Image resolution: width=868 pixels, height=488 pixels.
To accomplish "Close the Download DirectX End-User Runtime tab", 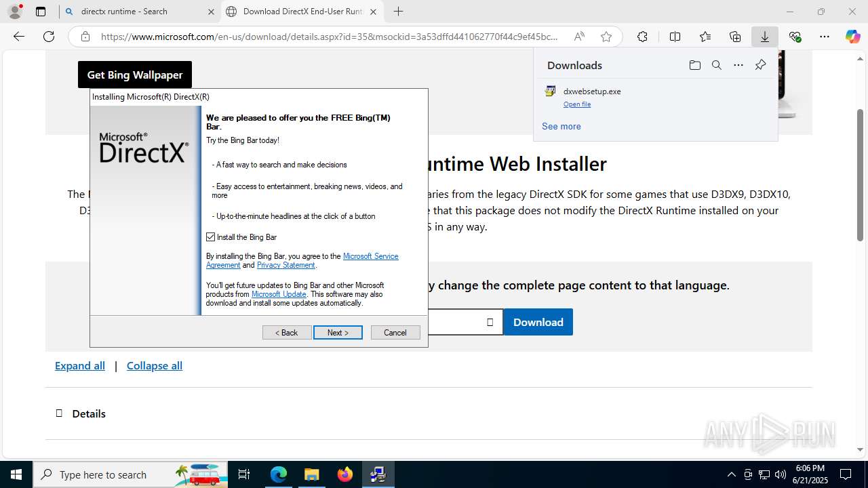I will point(374,12).
